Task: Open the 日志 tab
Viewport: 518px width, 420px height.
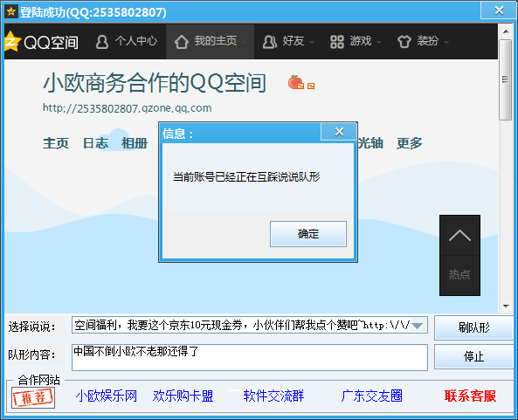Action: click(95, 143)
